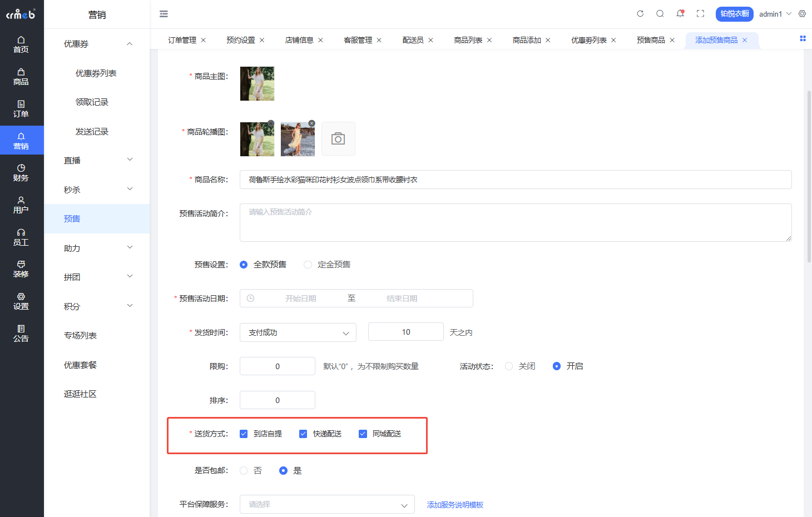812x517 pixels.
Task: Open the 用户 users sidebar icon
Action: click(x=21, y=205)
